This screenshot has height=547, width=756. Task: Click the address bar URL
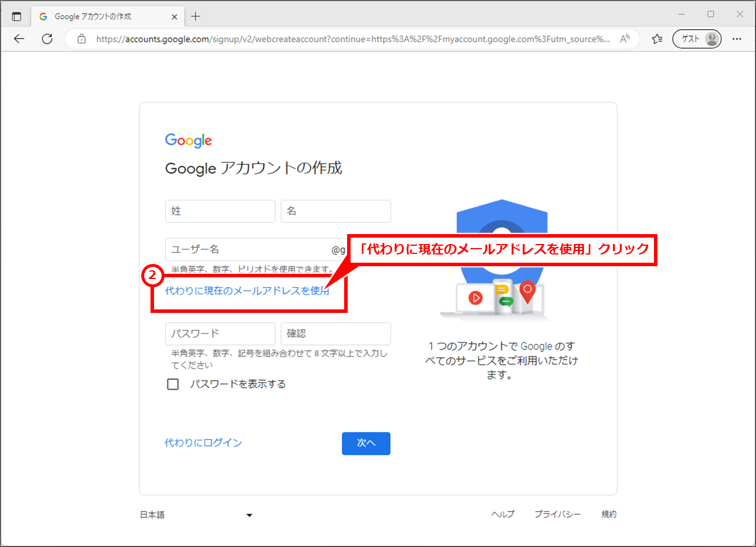point(353,39)
